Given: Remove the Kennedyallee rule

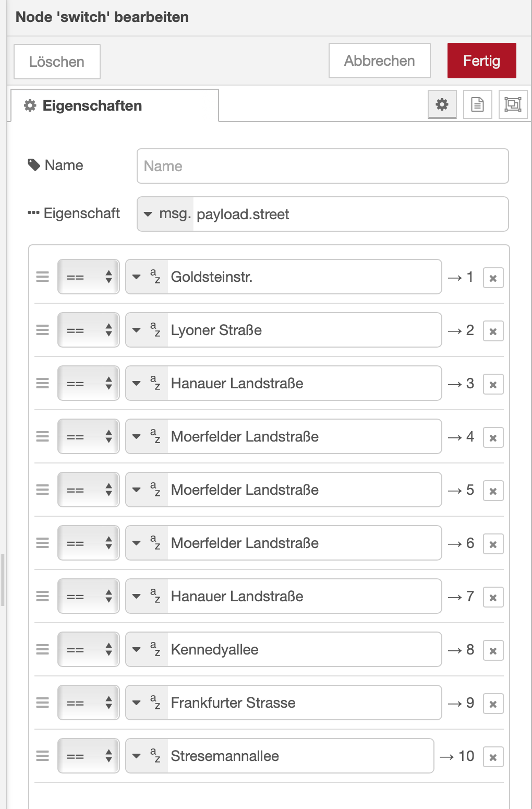Looking at the screenshot, I should (x=493, y=650).
